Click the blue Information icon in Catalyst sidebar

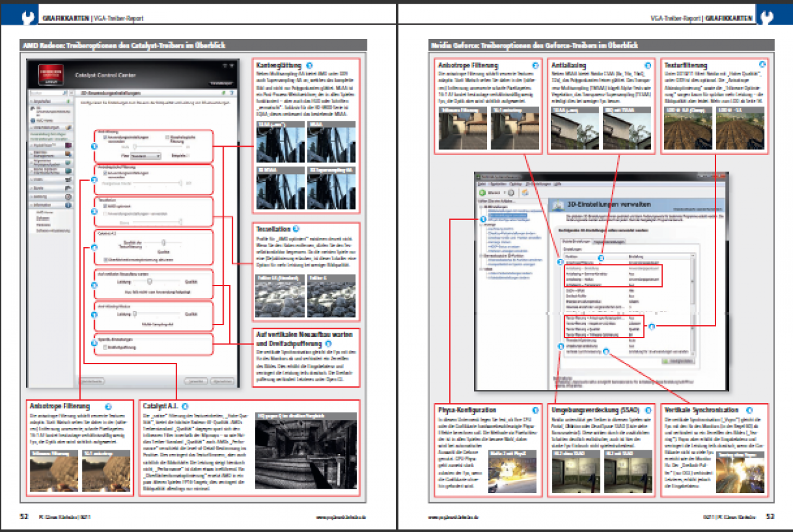68,205
